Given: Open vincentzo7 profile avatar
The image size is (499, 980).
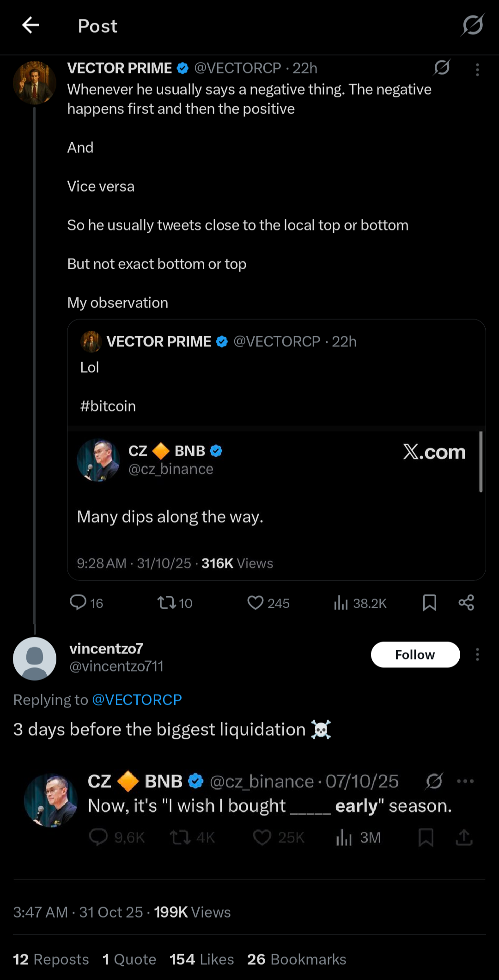Looking at the screenshot, I should [35, 659].
